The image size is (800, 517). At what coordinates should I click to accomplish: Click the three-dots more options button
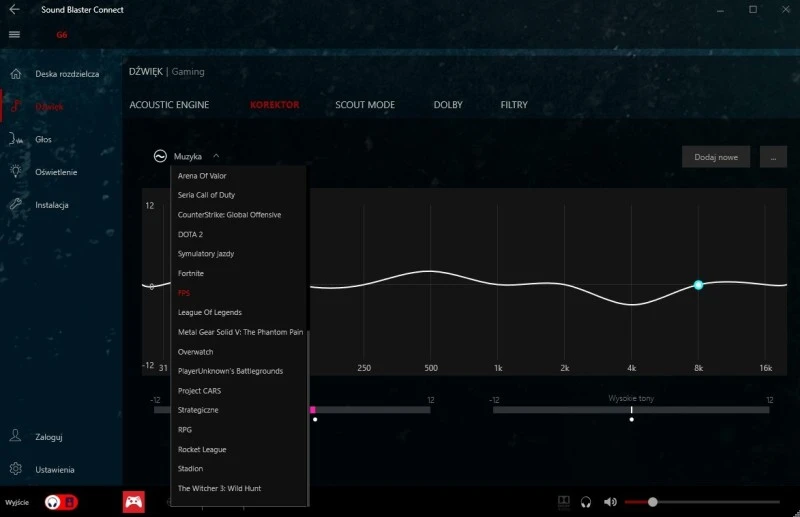(x=773, y=157)
